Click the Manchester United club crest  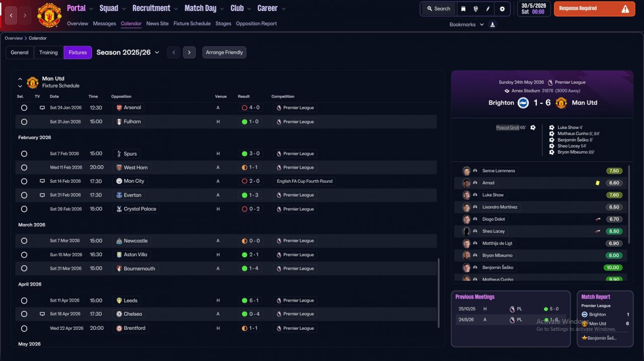49,15
